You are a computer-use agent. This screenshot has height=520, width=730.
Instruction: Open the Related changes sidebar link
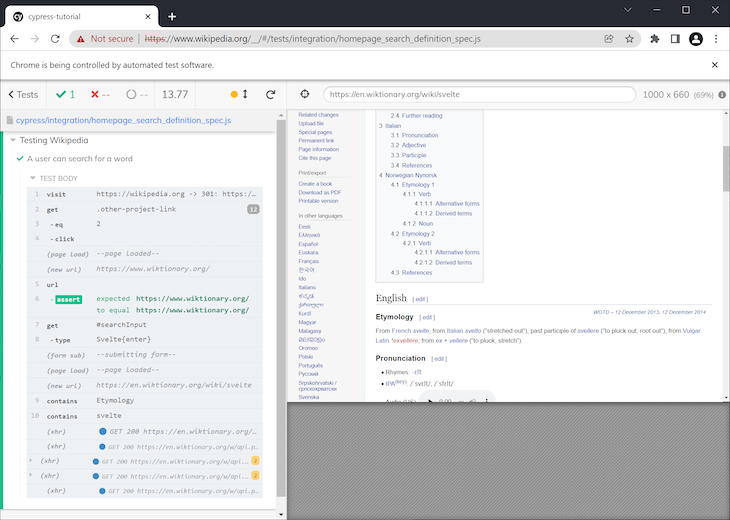(318, 115)
